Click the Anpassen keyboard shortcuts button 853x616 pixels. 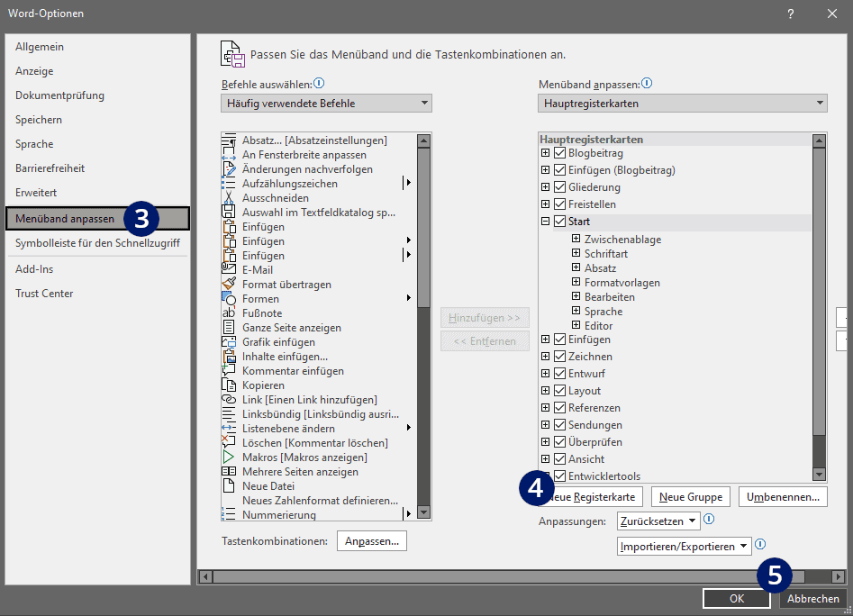372,541
